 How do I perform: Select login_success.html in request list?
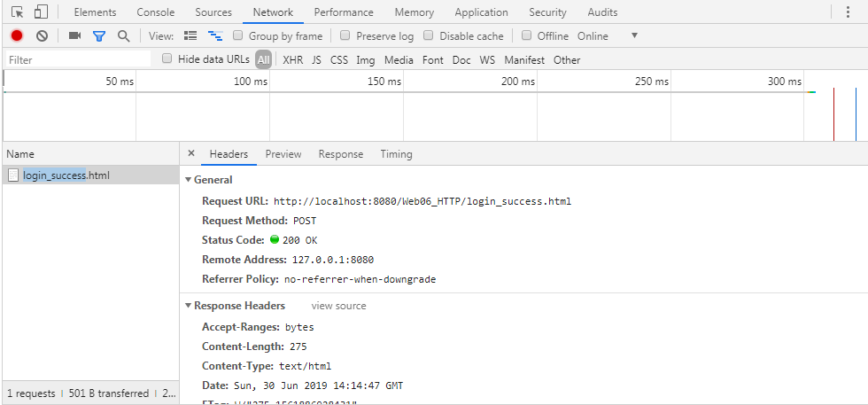90,175
